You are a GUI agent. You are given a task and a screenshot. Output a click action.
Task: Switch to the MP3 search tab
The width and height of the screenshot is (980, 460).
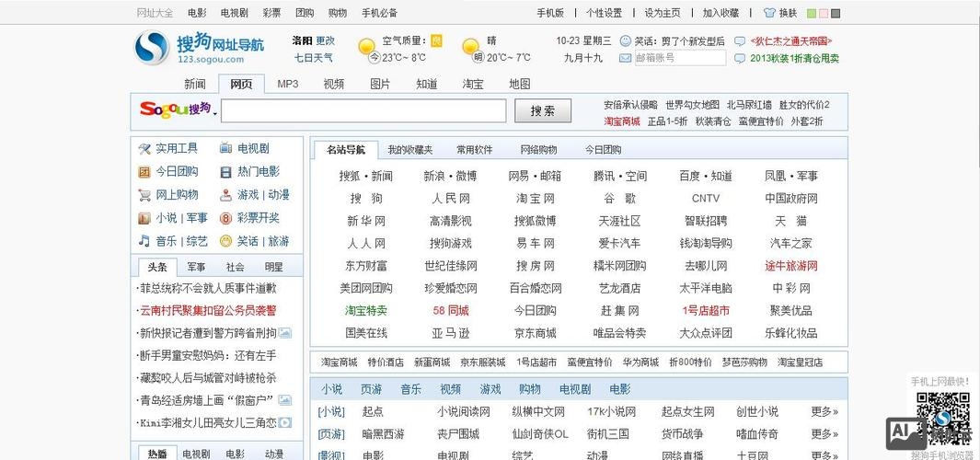[288, 84]
